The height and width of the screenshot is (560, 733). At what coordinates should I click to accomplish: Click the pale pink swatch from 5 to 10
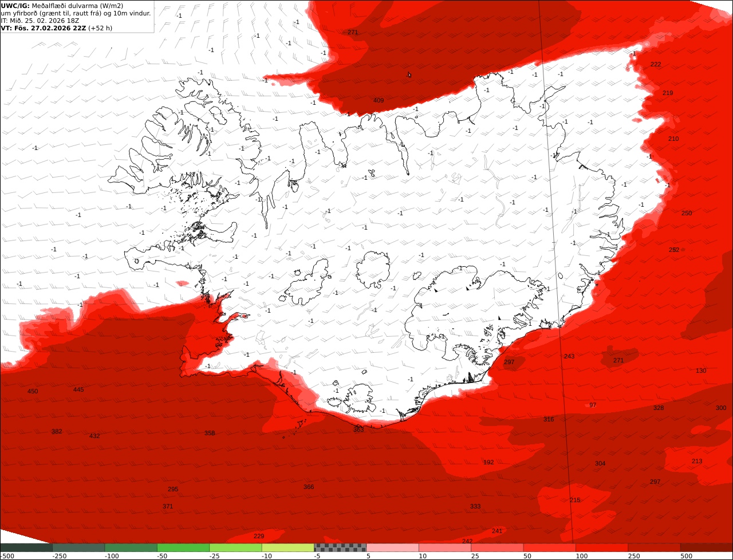tap(392, 547)
